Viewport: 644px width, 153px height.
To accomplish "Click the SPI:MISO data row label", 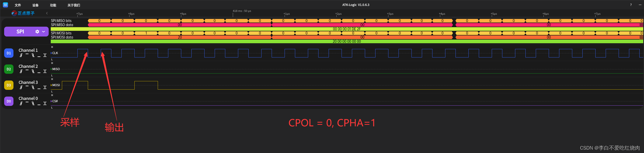I will tap(62, 25).
